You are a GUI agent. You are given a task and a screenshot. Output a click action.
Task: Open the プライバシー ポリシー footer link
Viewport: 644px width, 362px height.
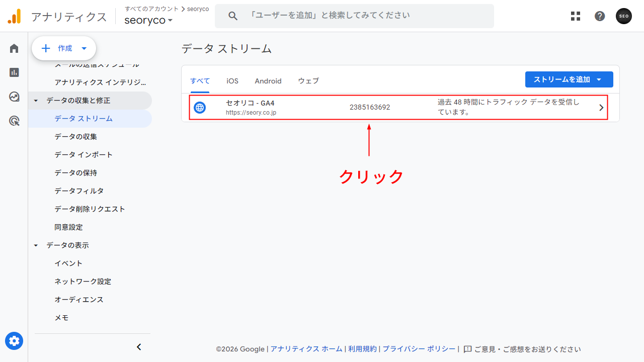[x=419, y=349]
